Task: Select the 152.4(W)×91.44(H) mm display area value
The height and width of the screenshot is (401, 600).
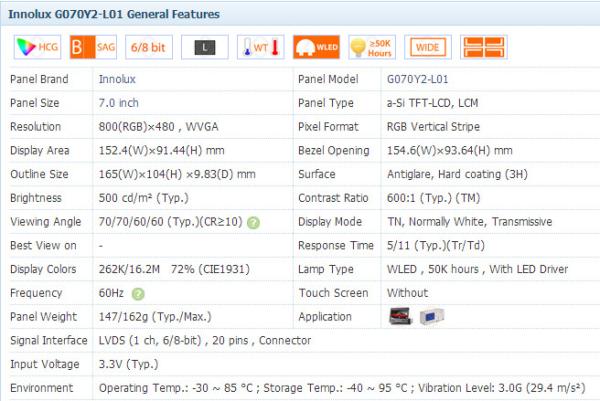Action: point(161,150)
